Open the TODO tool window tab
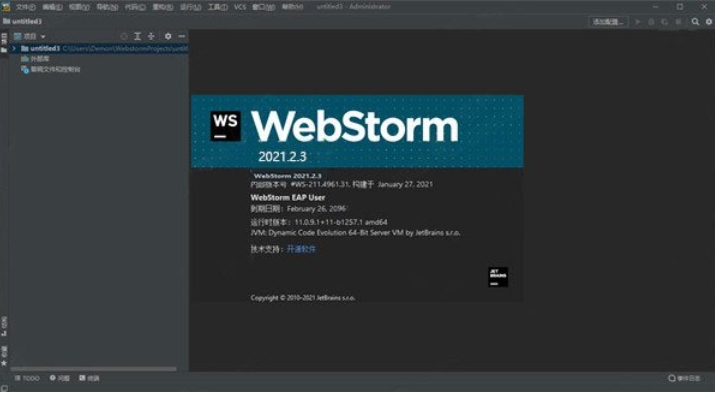This screenshot has height=394, width=715. pyautogui.click(x=27, y=378)
